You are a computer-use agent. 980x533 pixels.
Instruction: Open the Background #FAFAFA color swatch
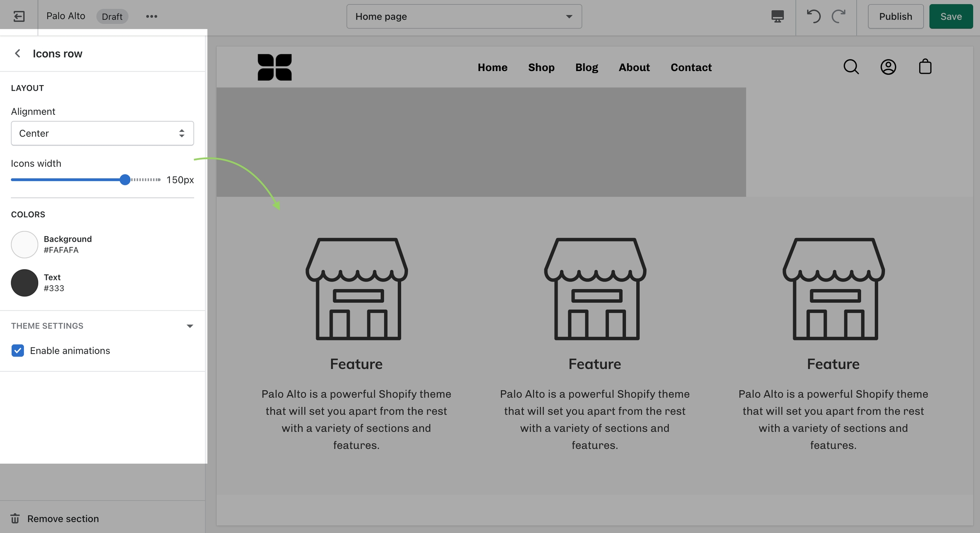pos(24,244)
